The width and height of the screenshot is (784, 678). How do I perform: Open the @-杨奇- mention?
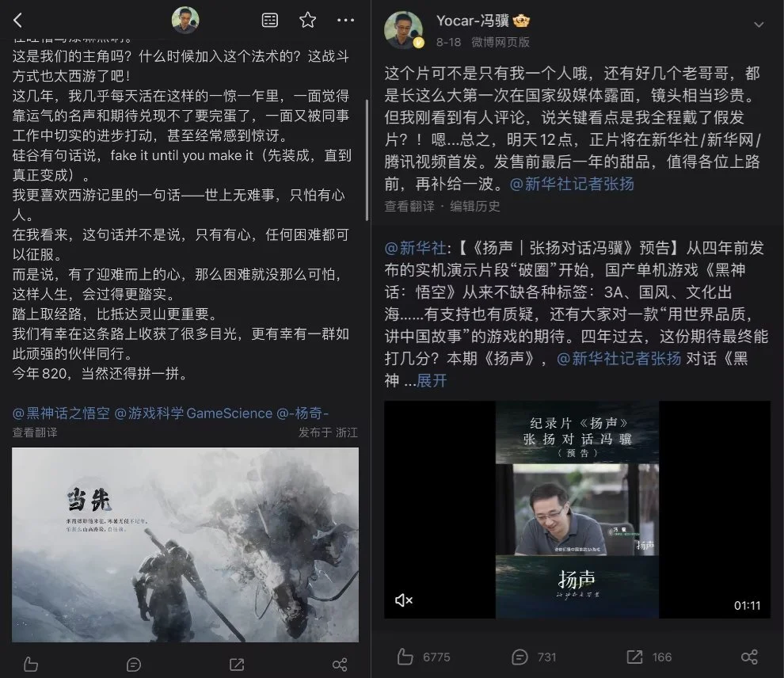[x=302, y=413]
